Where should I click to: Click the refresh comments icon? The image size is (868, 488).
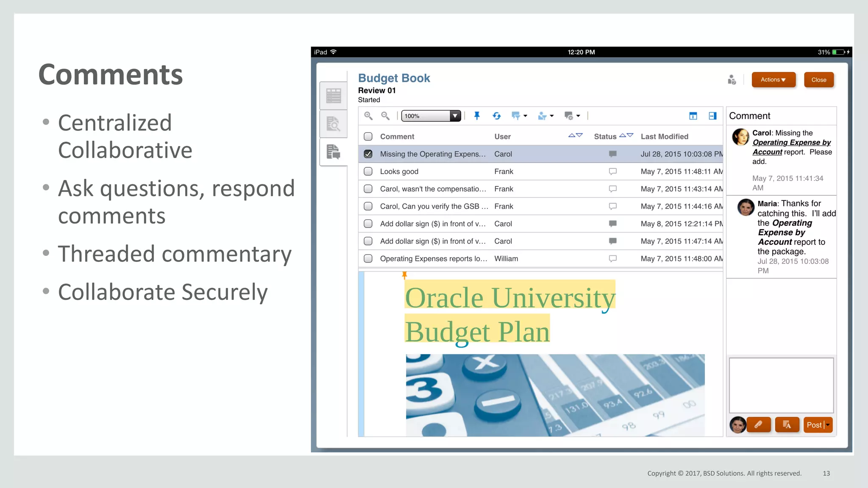coord(496,116)
